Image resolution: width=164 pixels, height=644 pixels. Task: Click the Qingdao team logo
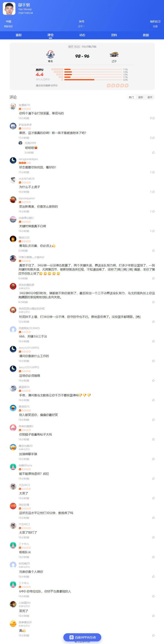50,54
